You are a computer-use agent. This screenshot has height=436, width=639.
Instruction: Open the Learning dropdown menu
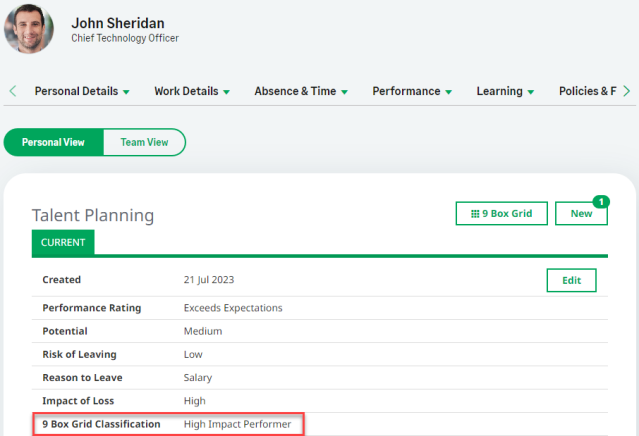(x=505, y=91)
